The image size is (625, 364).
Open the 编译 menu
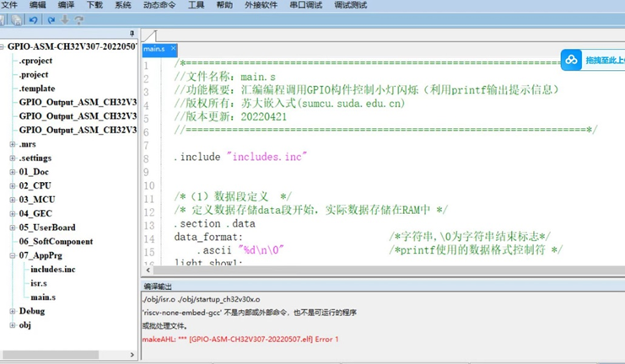click(66, 5)
